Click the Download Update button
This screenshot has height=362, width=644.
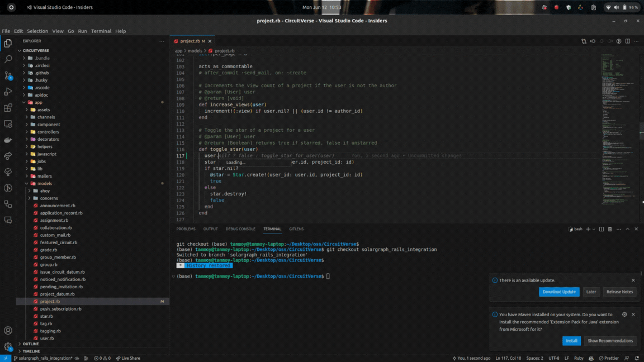tap(559, 292)
